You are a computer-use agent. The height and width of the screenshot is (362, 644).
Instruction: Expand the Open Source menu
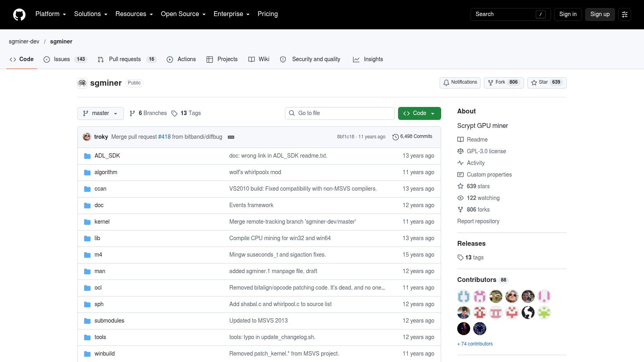[x=183, y=14]
